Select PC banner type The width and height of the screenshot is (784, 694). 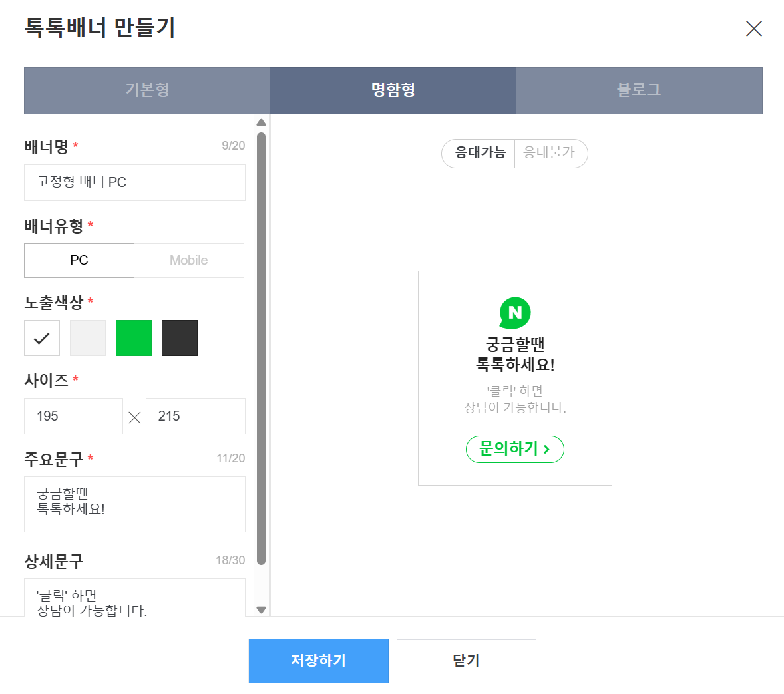point(79,260)
